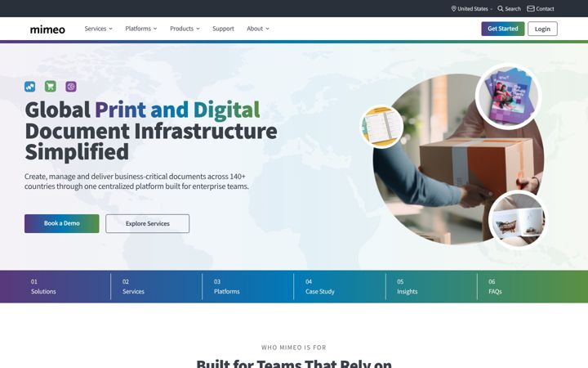This screenshot has width=588, height=368.
Task: Click the purple circular platform icon
Action: [x=71, y=87]
